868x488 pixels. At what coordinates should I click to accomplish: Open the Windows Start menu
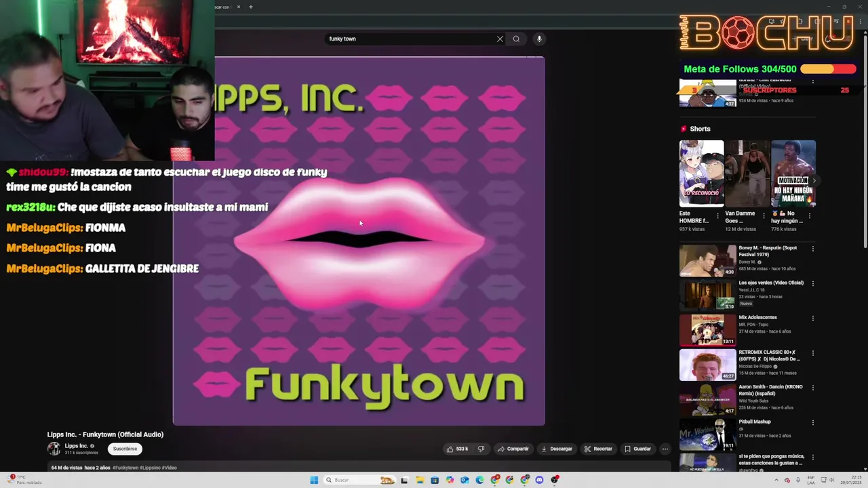tap(314, 480)
